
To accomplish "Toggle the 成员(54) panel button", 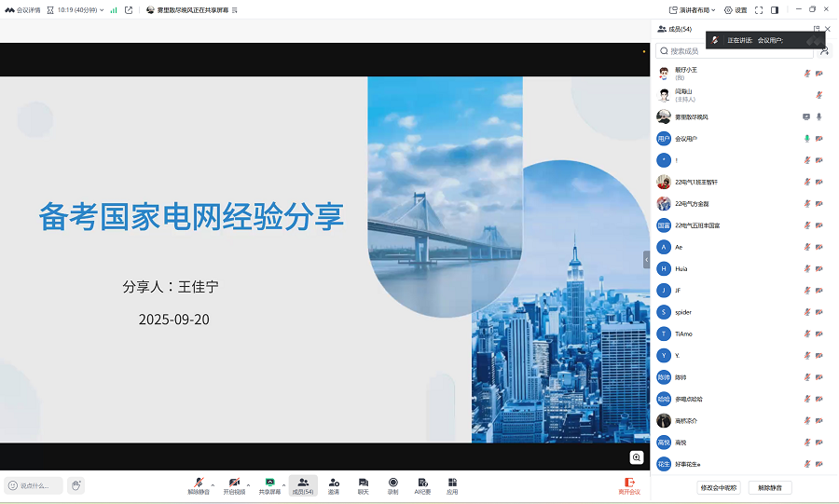I will (303, 484).
